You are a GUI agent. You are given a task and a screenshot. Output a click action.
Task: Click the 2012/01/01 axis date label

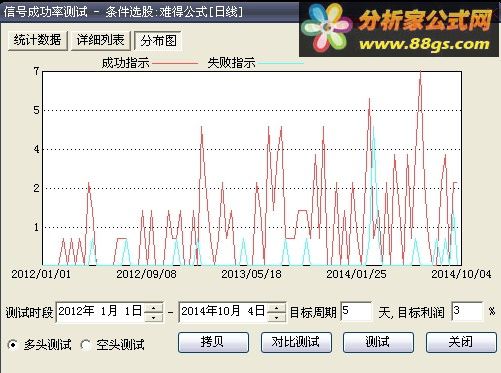pyautogui.click(x=41, y=274)
